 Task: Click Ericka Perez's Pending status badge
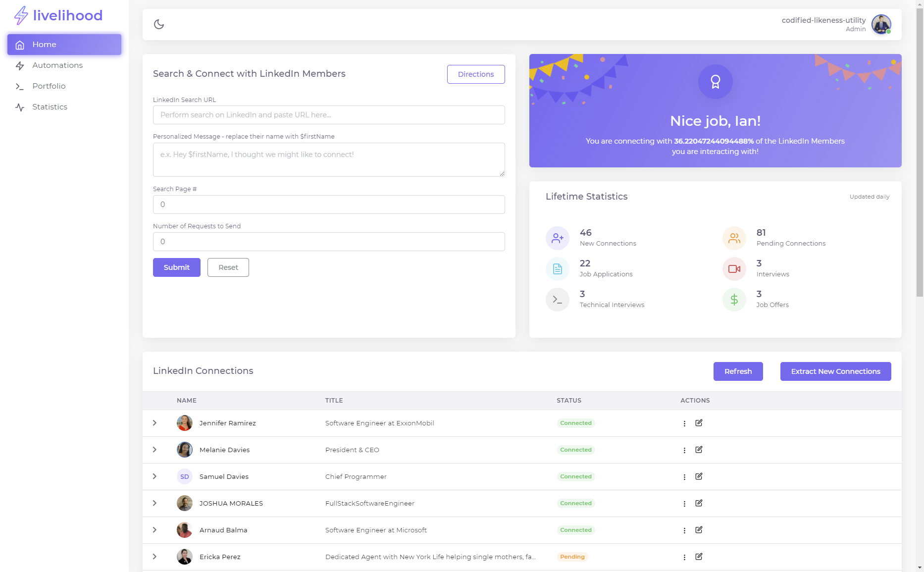[x=572, y=557]
